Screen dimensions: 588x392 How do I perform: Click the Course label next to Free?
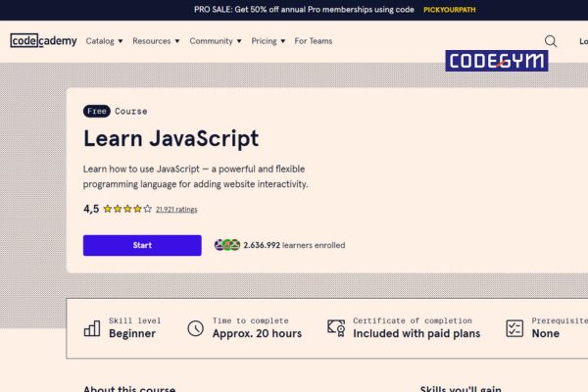[131, 112]
